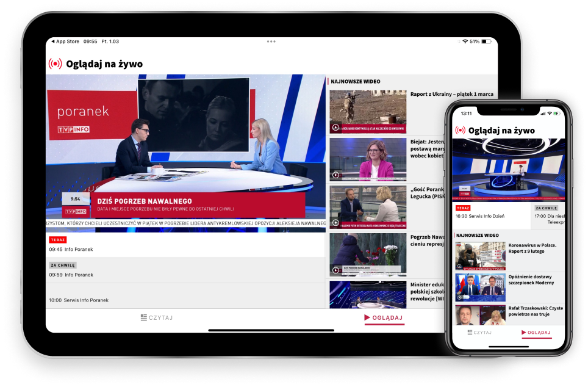Tap TVP Info logo in Poranek banner

click(x=73, y=129)
